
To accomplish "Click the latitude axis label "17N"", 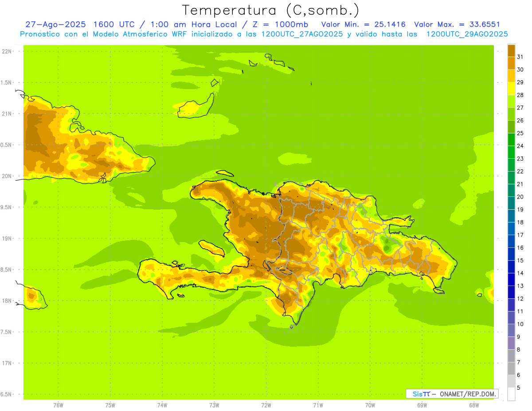I will click(8, 364).
